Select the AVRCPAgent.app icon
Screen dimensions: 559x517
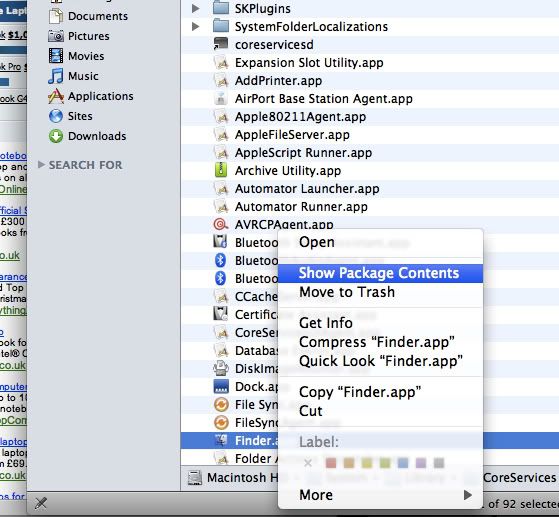221,224
